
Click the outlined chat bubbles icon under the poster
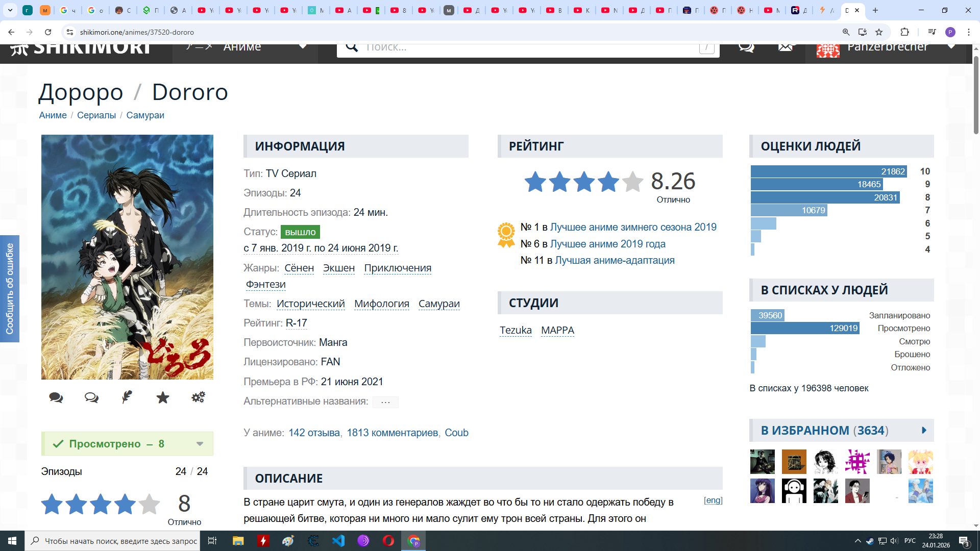pos(91,397)
